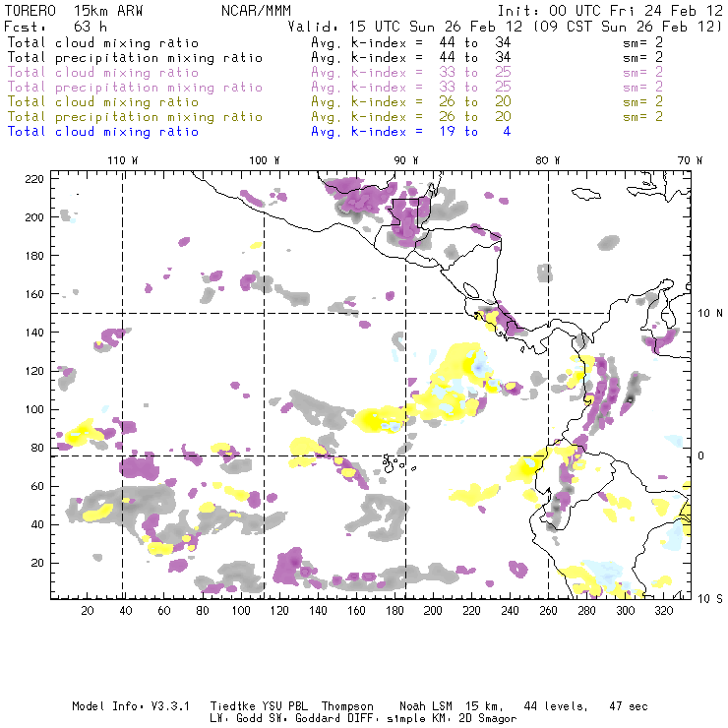This screenshot has height=728, width=728.
Task: Select the "10 N" latitude label
Action: click(710, 314)
